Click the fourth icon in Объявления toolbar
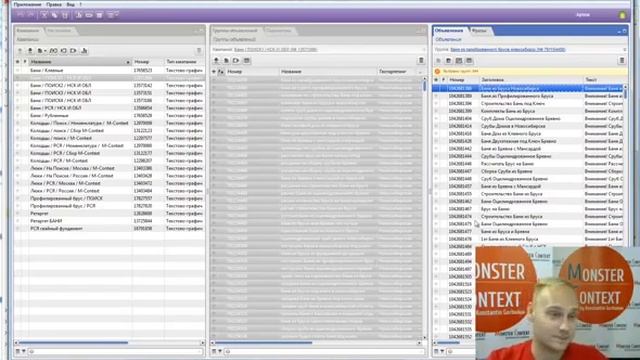 point(469,60)
